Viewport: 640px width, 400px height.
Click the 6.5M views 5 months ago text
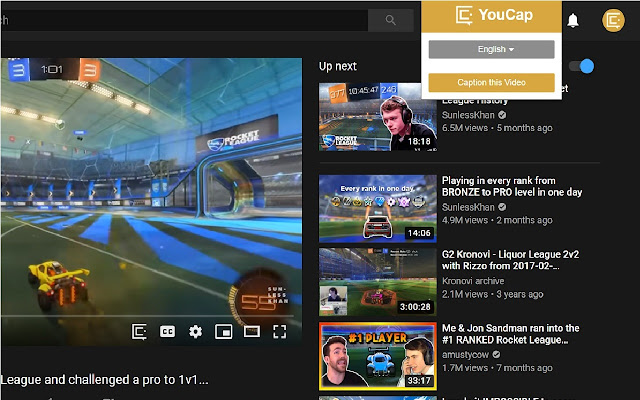tap(497, 128)
